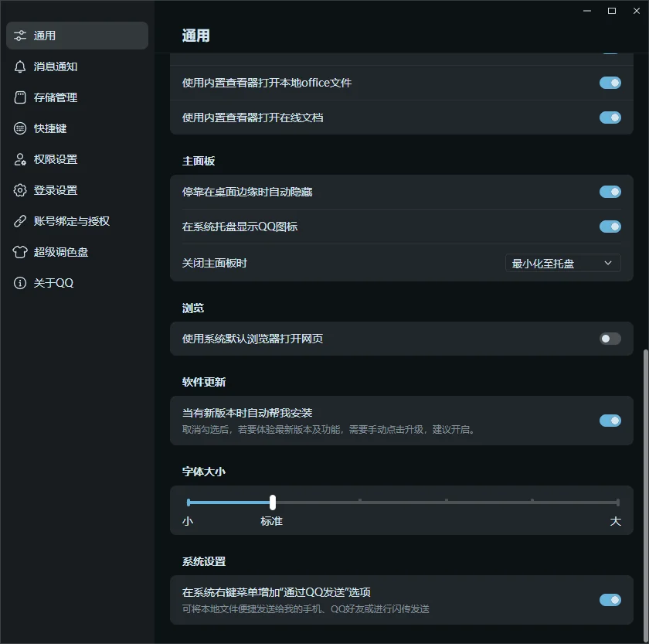Image resolution: width=649 pixels, height=644 pixels.
Task: Toggle 使用内置查看器打开本地office文件 switch
Action: coord(610,83)
